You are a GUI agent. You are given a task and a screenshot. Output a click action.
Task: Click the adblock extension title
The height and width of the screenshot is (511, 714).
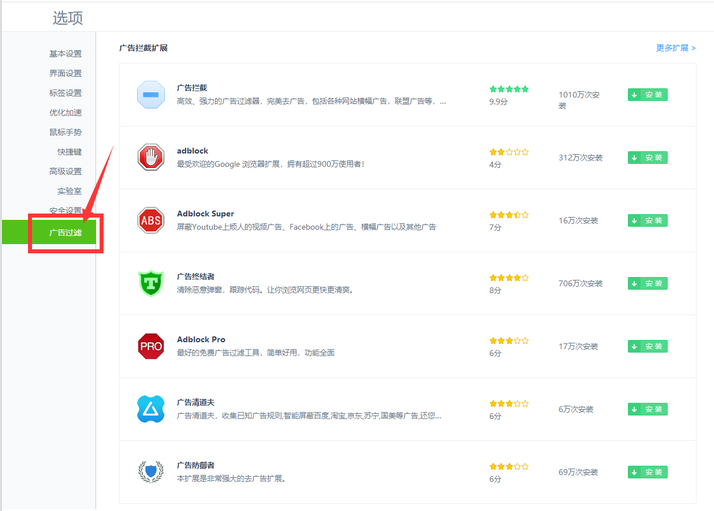tap(192, 151)
